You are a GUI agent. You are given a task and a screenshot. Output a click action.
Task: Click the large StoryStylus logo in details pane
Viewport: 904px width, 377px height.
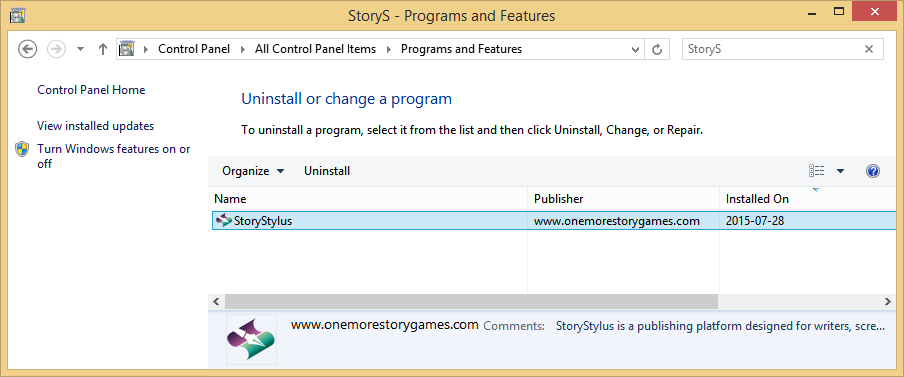click(x=251, y=339)
